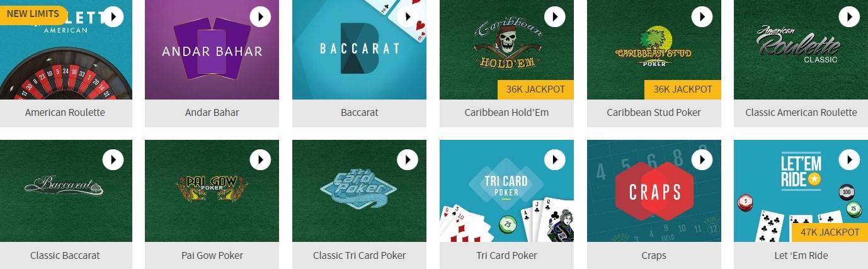The width and height of the screenshot is (868, 269).
Task: Click the NEW LIMITS badge
Action: pyautogui.click(x=33, y=14)
